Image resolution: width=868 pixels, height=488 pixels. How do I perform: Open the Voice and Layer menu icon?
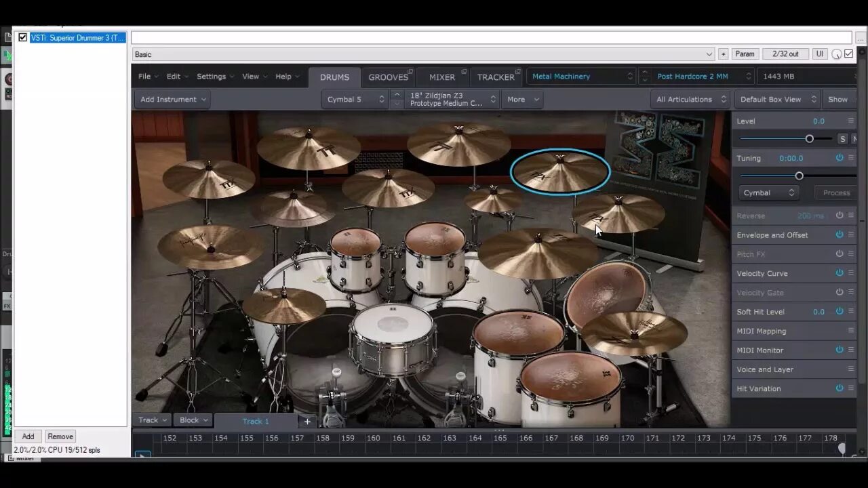pyautogui.click(x=851, y=369)
